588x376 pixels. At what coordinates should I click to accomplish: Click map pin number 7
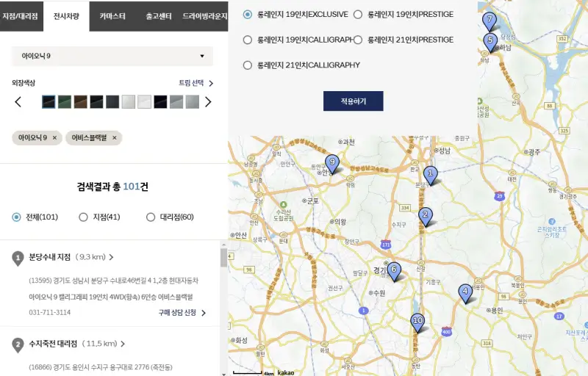pyautogui.click(x=490, y=21)
